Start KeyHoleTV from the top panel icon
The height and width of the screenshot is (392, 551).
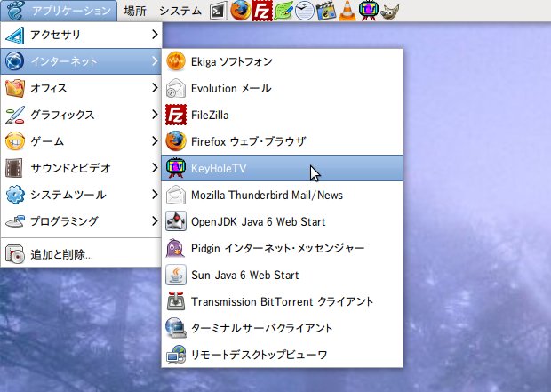pyautogui.click(x=369, y=11)
